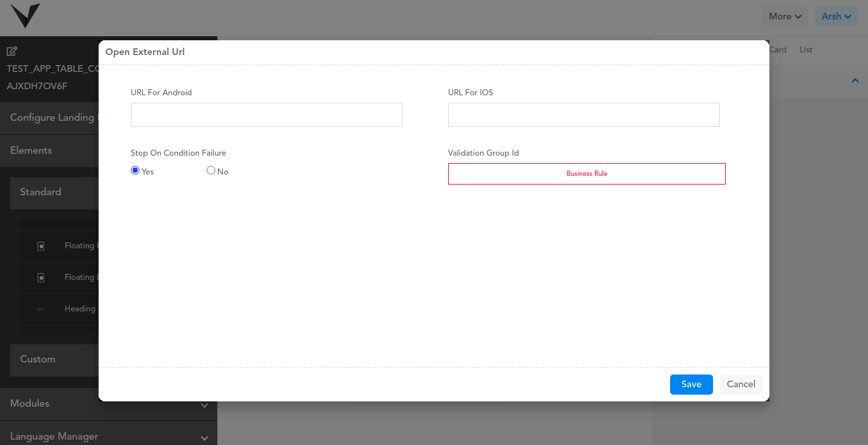Screen dimensions: 868x445
Task: Click the TEST_APP_TABLE app name text
Action: [x=52, y=68]
